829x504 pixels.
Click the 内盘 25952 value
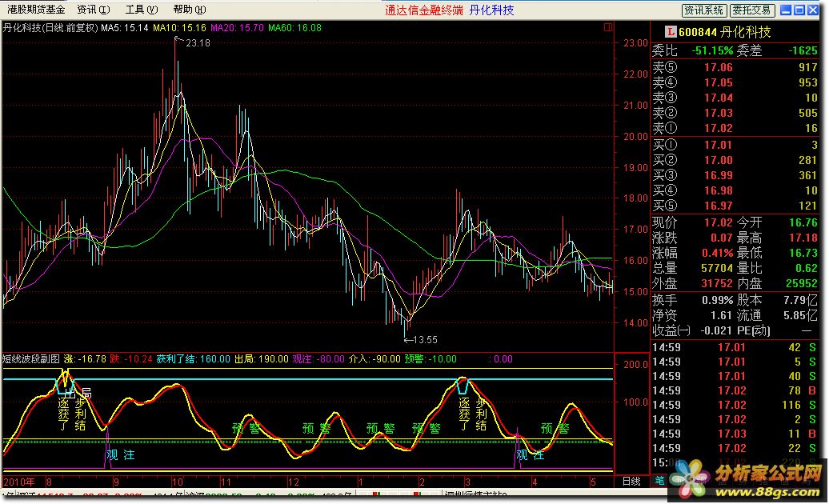[802, 284]
